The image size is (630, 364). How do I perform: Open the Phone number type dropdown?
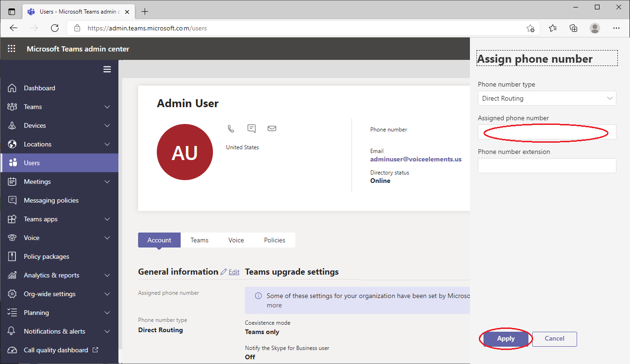pos(547,98)
